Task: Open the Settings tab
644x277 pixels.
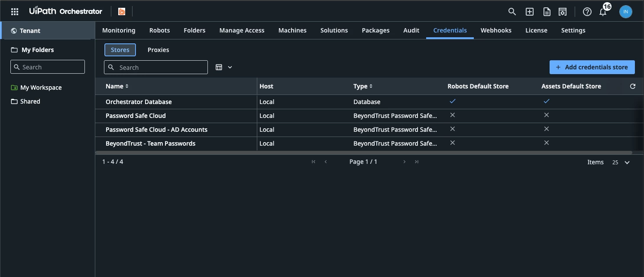Action: point(573,30)
